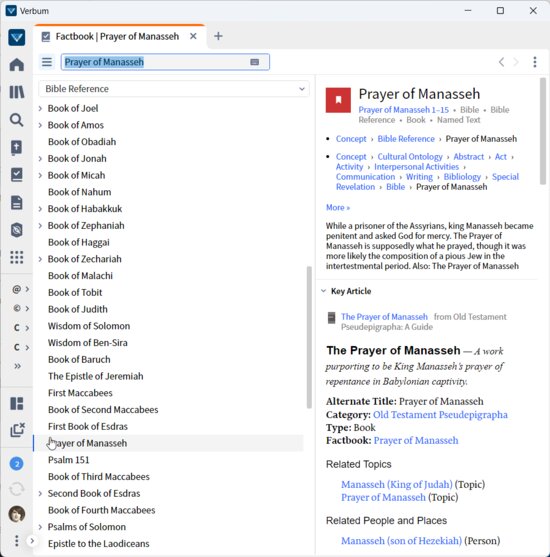Click the article pane vertical scrollbar
Viewport: 550px width, 557px height.
coord(543,131)
